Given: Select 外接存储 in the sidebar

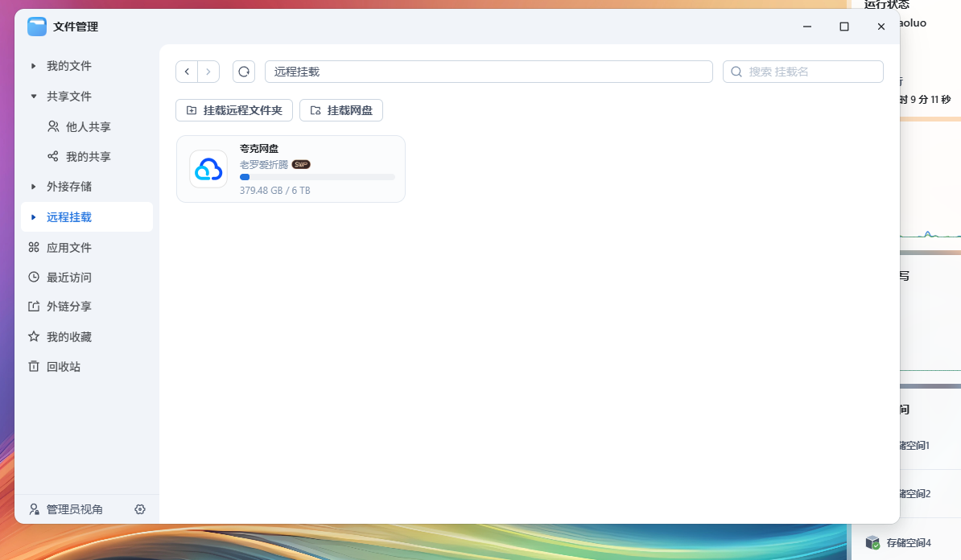Looking at the screenshot, I should [69, 186].
